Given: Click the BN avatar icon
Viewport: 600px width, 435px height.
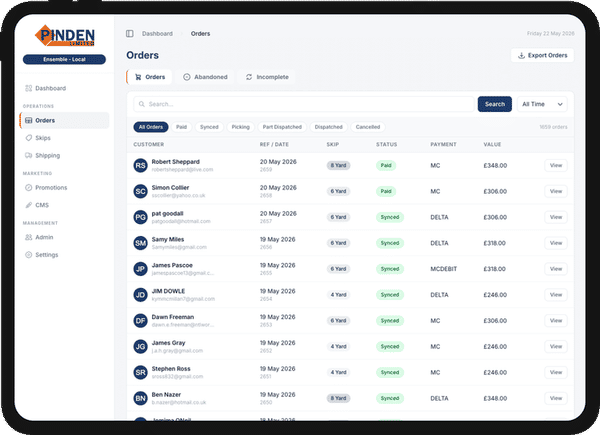Looking at the screenshot, I should 140,398.
